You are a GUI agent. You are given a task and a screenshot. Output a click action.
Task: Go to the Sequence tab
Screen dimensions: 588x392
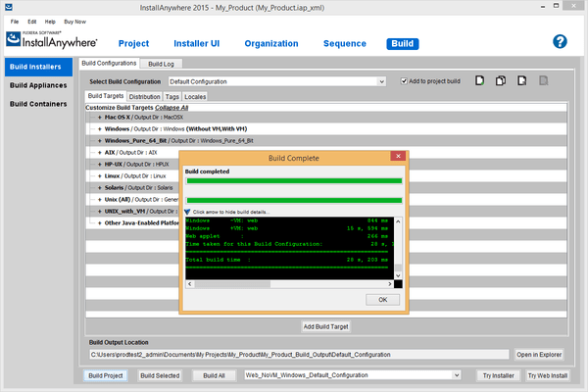coord(345,43)
